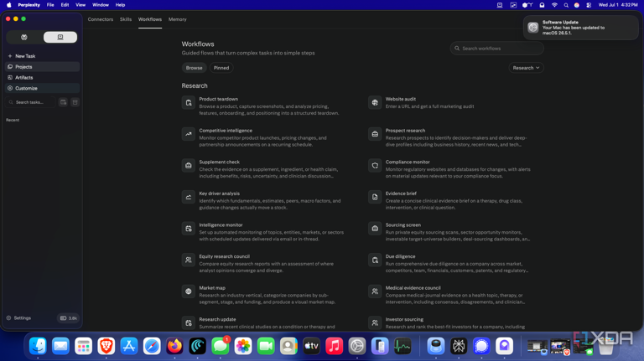Launch Firefox from the dock
Image resolution: width=644 pixels, height=361 pixels.
(174, 346)
